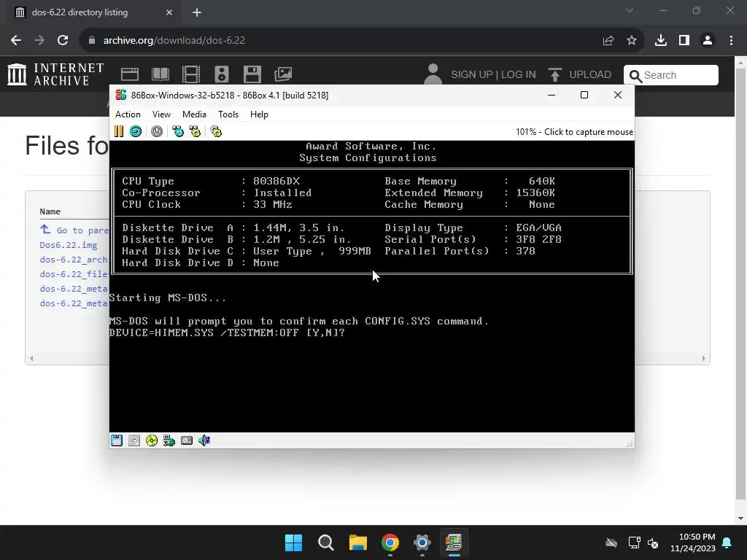Click the 5.25 inch floppy status icon
747x560 pixels.
pyautogui.click(x=134, y=440)
